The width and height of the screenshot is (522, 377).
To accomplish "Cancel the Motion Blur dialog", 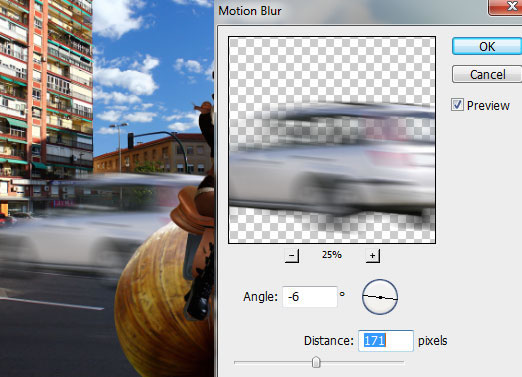I will pos(487,74).
